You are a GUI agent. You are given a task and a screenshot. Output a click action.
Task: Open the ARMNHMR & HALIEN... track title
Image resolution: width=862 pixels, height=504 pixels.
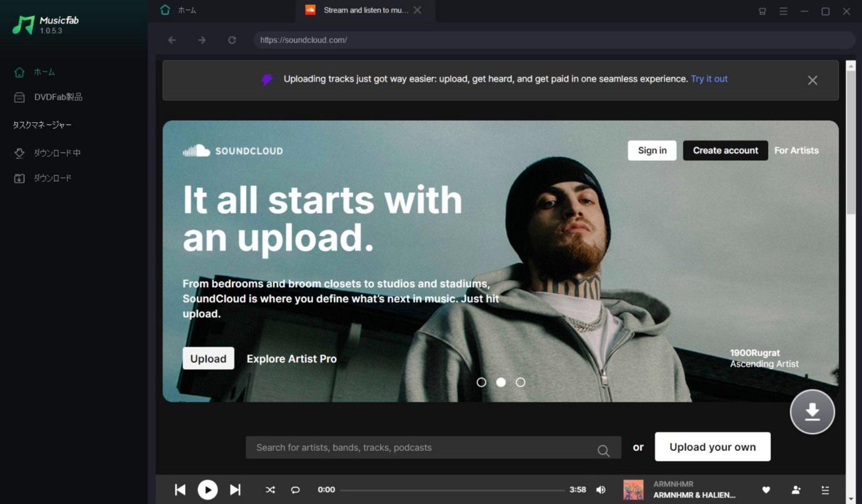694,495
